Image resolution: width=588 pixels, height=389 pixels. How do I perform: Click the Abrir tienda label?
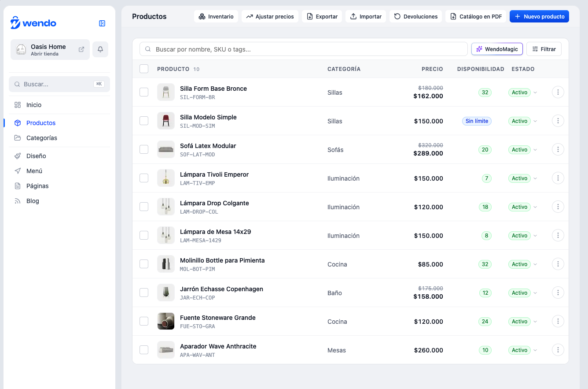click(44, 54)
